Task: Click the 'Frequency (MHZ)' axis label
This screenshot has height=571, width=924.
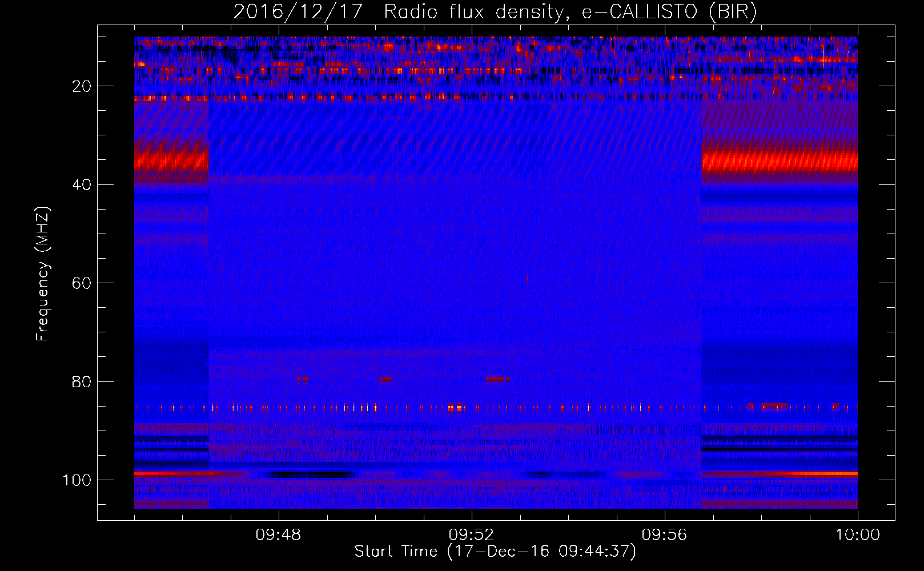Action: click(x=43, y=274)
